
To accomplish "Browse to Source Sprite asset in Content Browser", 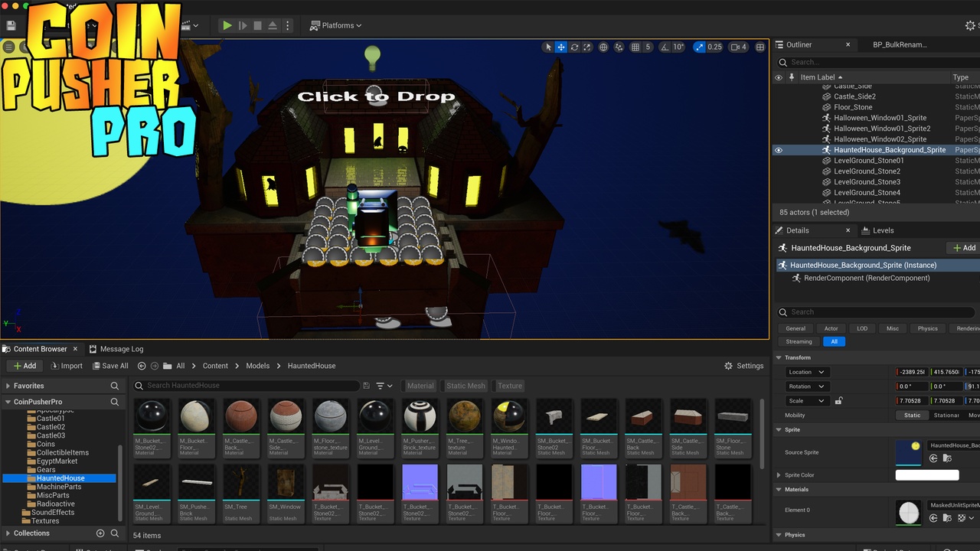I will point(947,458).
